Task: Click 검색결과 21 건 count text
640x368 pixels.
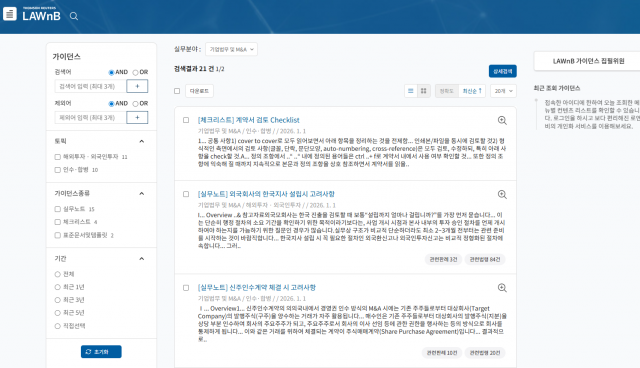Action: 194,69
